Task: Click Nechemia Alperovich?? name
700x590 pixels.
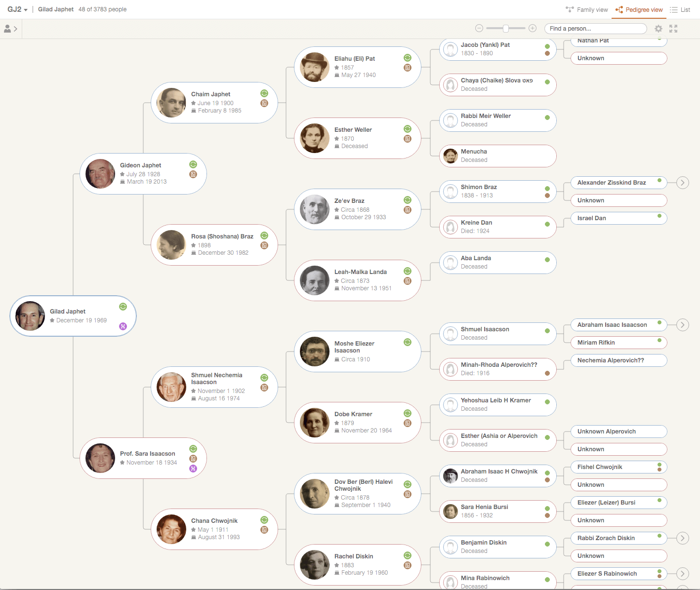Action: click(x=611, y=360)
